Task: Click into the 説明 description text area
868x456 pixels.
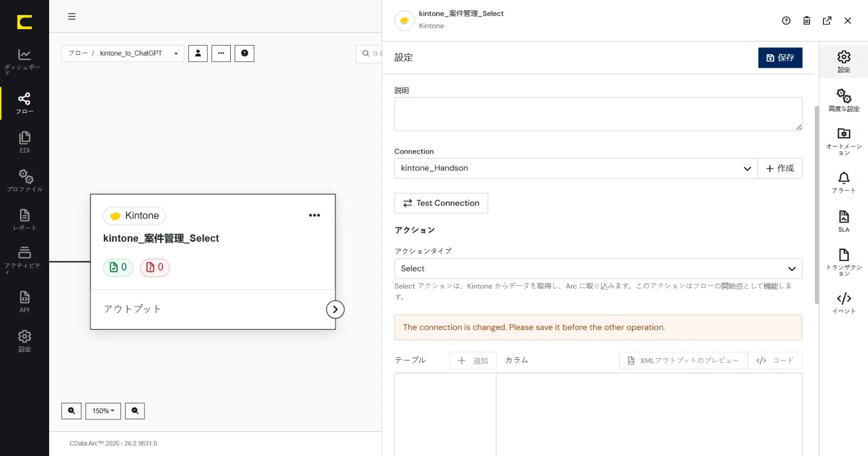Action: [598, 114]
